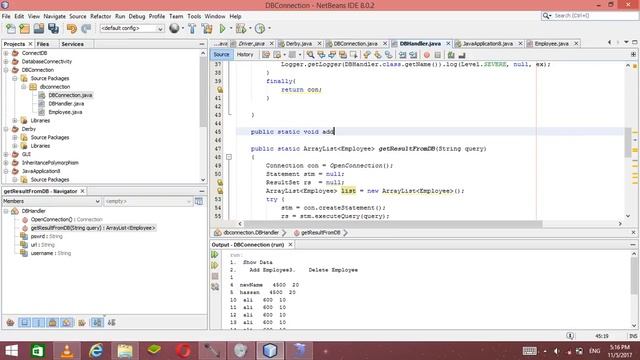Viewport: 640px width, 360px height.
Task: Open the Refactor menu
Action: (100, 16)
